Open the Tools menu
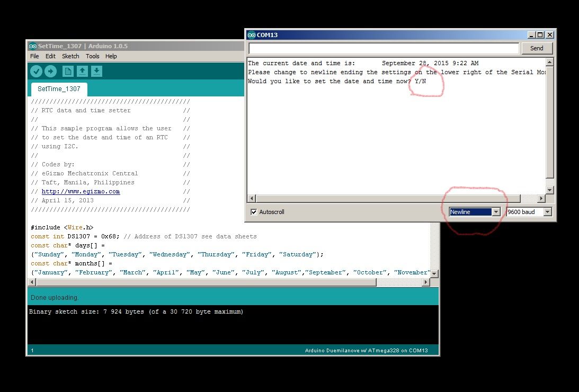 tap(92, 56)
